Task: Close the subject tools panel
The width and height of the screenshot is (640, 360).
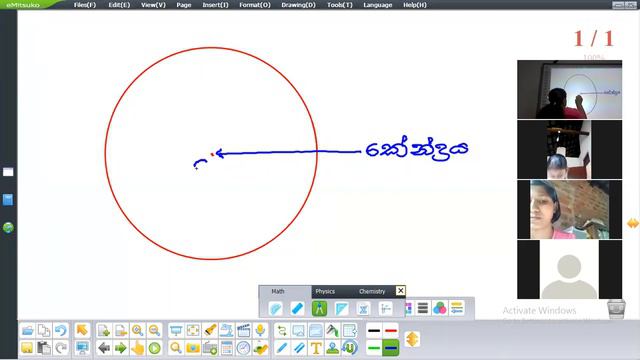Action: 400,291
